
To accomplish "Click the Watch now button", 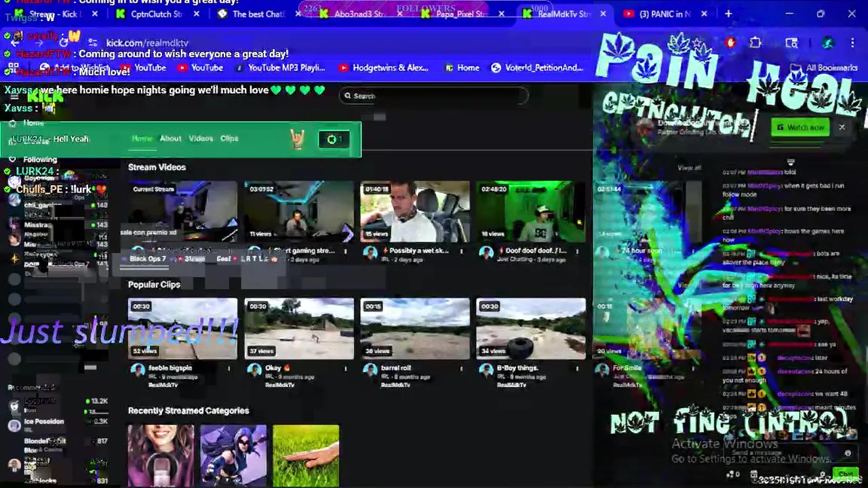I will click(x=800, y=127).
